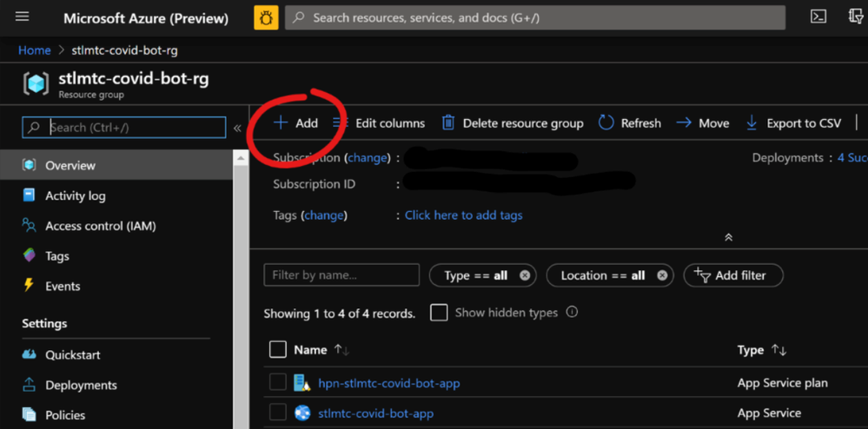Go to the Home breadcrumb link

point(35,50)
